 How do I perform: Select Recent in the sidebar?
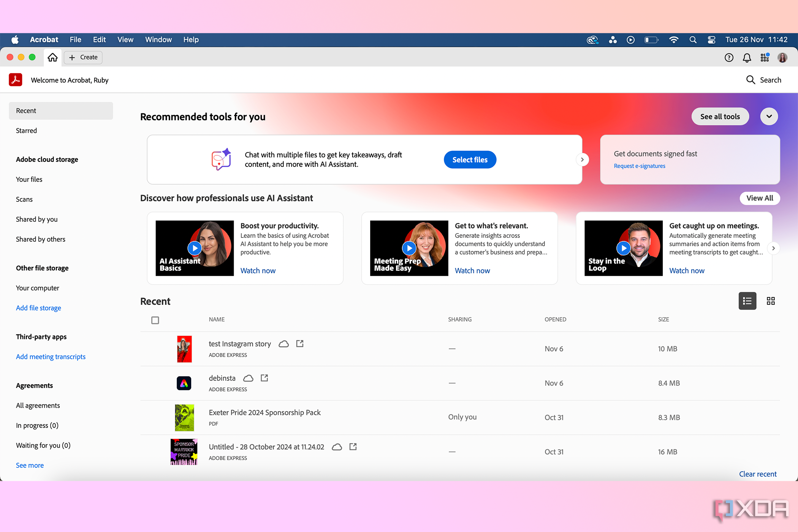[61, 111]
